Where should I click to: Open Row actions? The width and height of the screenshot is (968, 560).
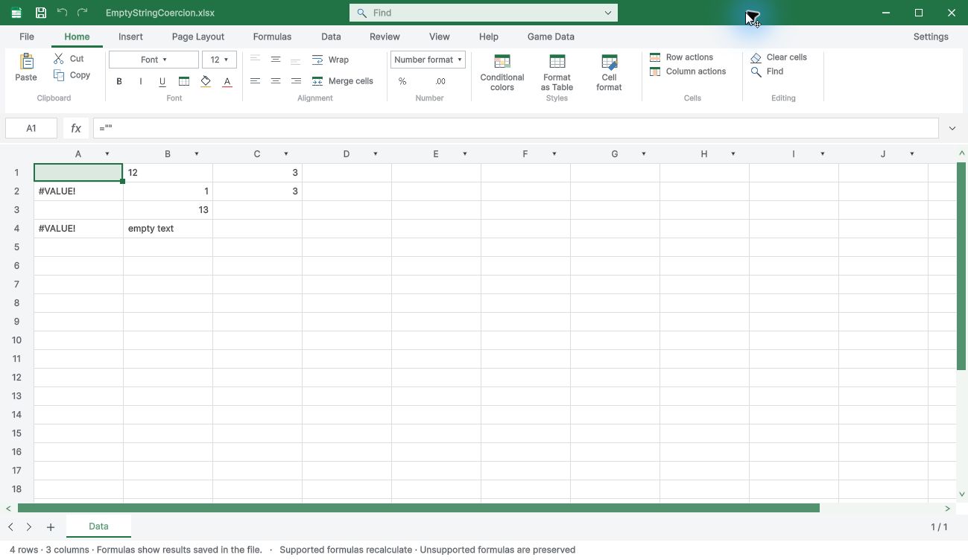[x=682, y=57]
